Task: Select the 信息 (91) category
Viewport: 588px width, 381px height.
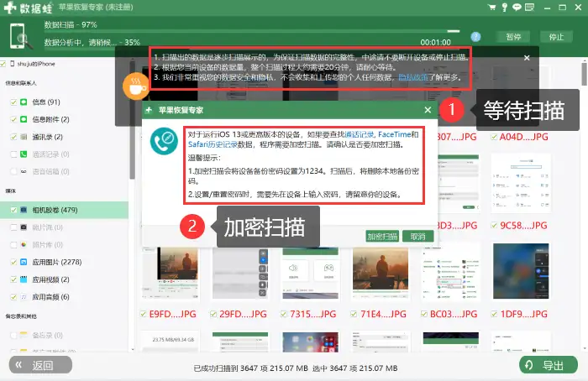Action: pos(45,102)
